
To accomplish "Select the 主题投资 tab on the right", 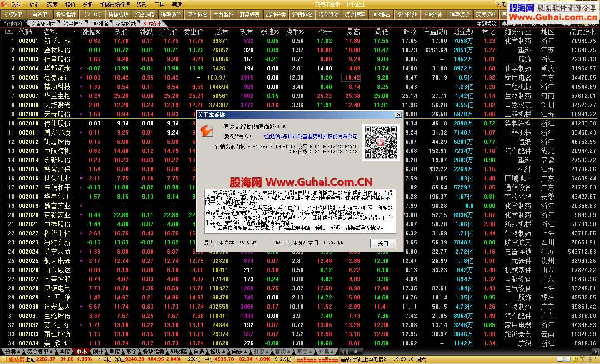I will tap(487, 24).
